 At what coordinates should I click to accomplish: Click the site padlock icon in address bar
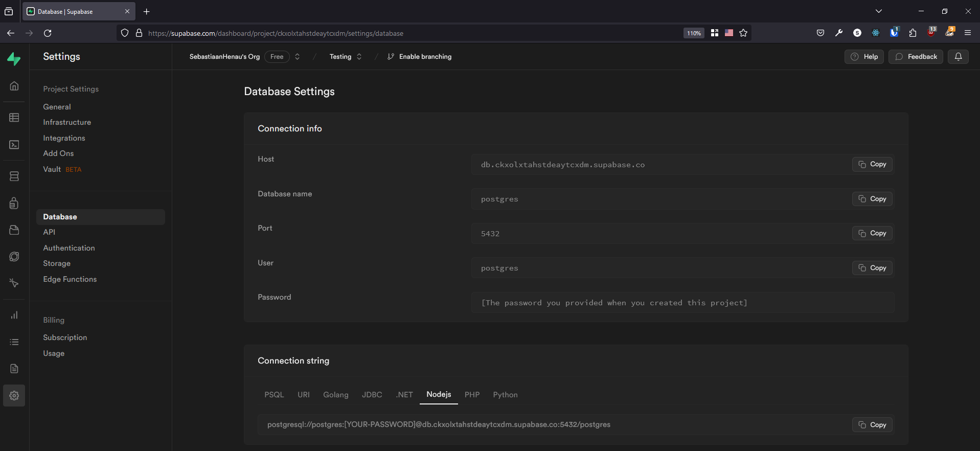(x=139, y=33)
